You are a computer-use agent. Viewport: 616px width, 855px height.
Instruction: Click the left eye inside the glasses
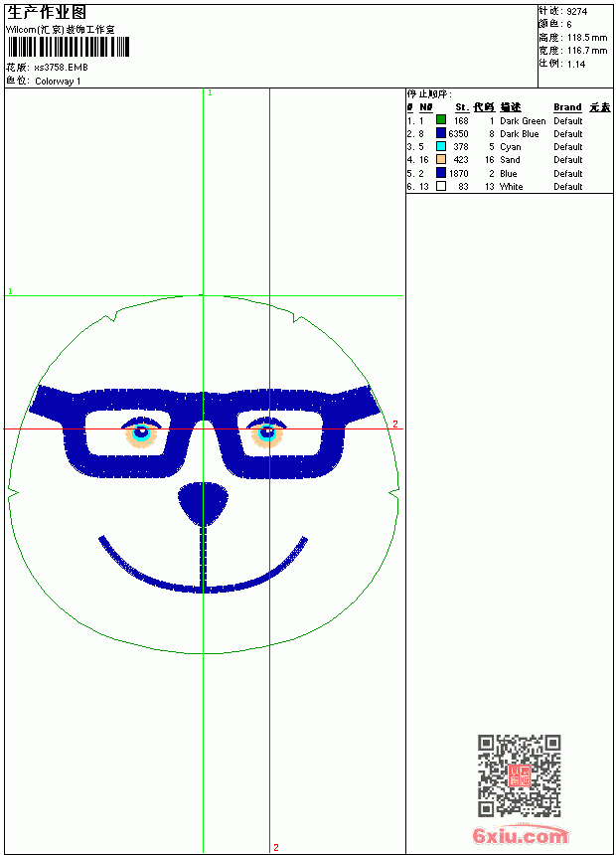[x=141, y=432]
